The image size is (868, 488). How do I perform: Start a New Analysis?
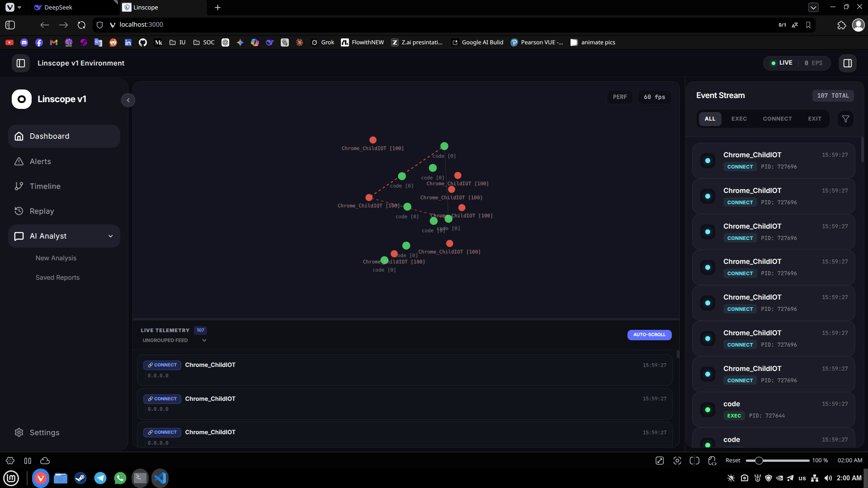pos(56,258)
